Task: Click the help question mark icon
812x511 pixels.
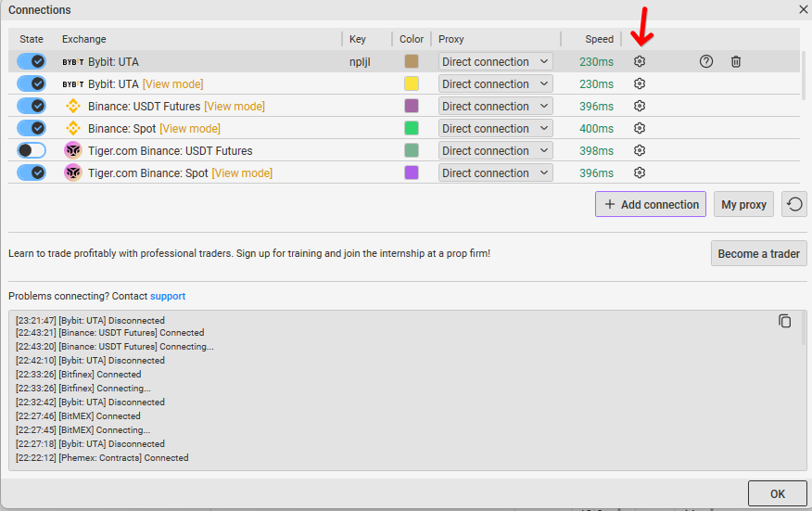Action: click(x=706, y=61)
